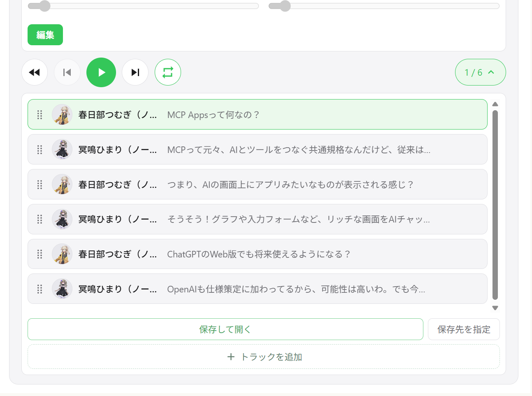The width and height of the screenshot is (532, 396).
Task: Enable repeat playback with the loop icon
Action: click(167, 72)
